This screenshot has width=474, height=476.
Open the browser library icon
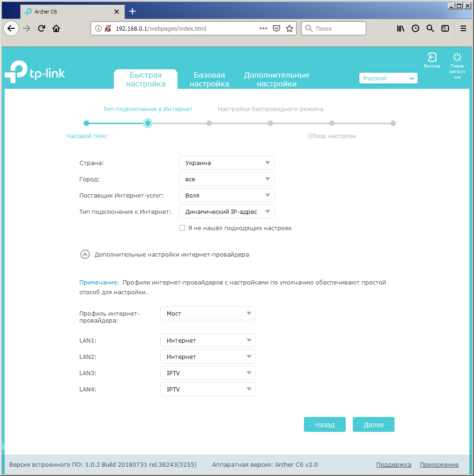click(401, 28)
